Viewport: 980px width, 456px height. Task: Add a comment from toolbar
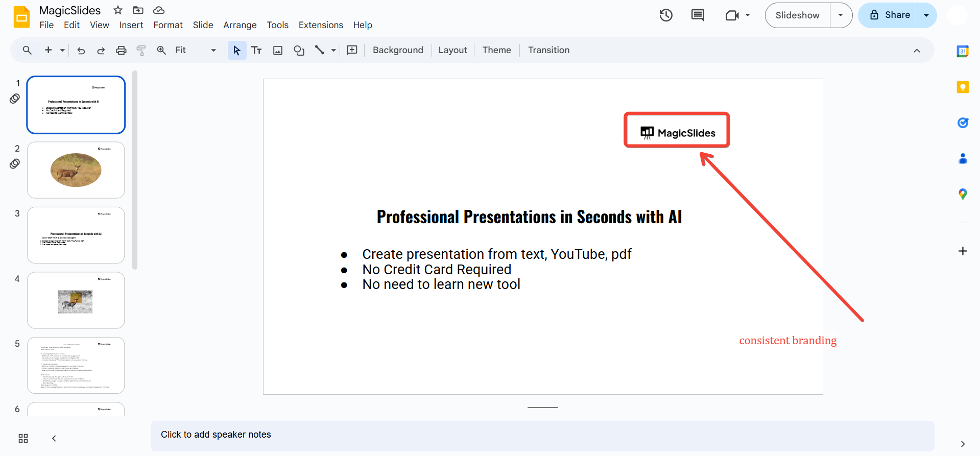click(352, 50)
